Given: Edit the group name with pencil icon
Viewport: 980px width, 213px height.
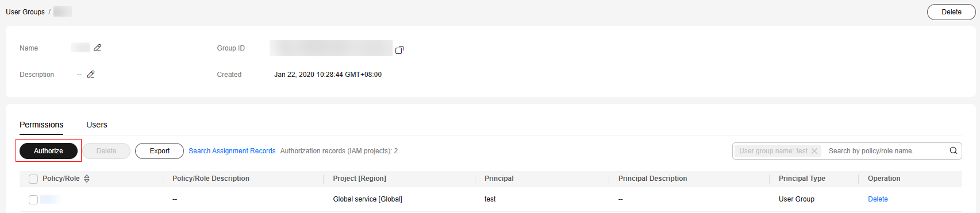Looking at the screenshot, I should click(97, 48).
